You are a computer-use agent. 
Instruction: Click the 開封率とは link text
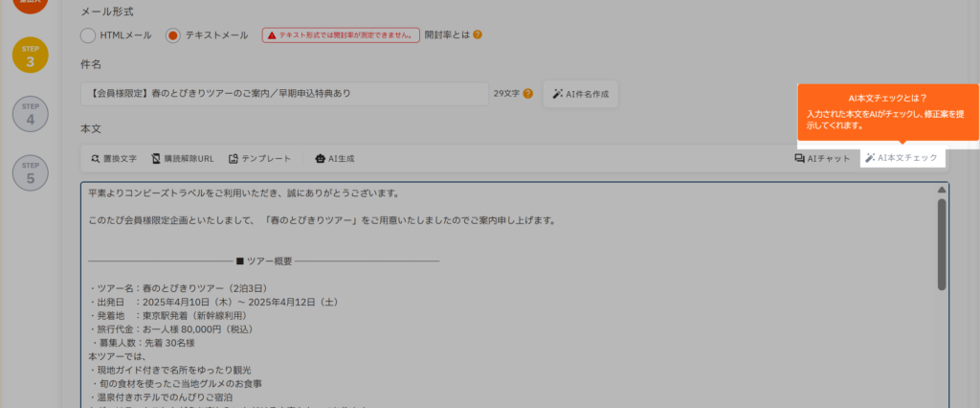(446, 35)
